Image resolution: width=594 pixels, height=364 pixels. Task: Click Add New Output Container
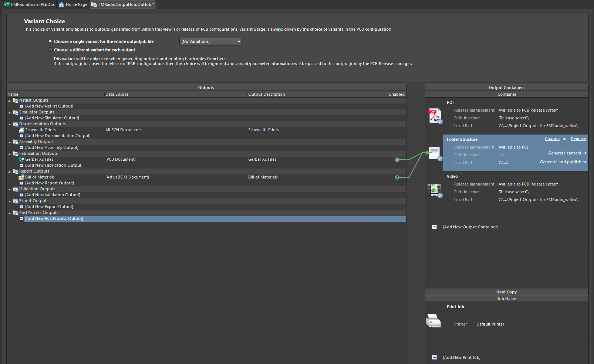coord(470,227)
